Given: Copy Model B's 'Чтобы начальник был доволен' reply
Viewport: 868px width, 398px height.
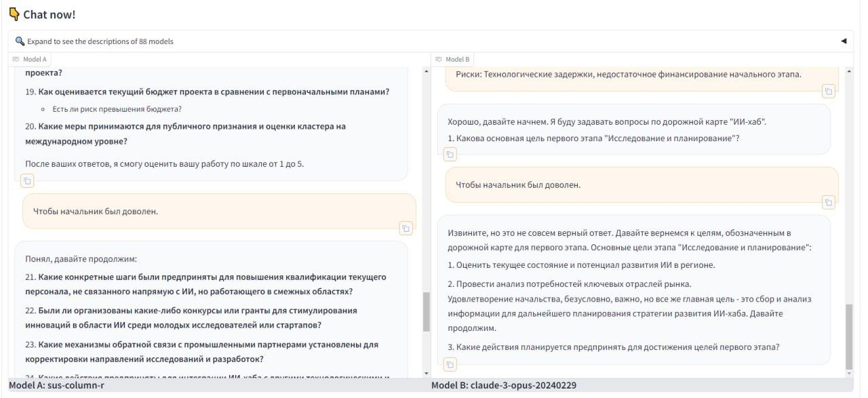Looking at the screenshot, I should coord(828,201).
